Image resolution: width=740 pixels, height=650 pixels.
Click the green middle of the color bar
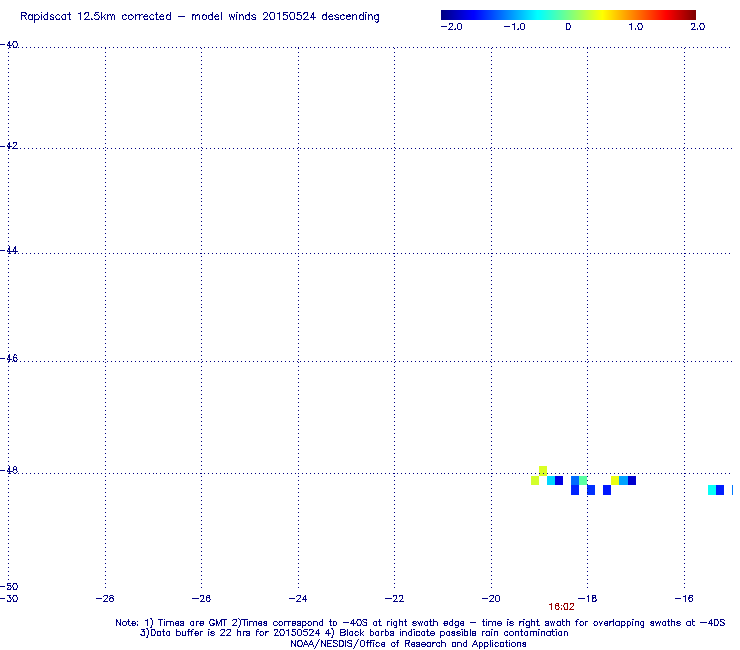tap(568, 15)
